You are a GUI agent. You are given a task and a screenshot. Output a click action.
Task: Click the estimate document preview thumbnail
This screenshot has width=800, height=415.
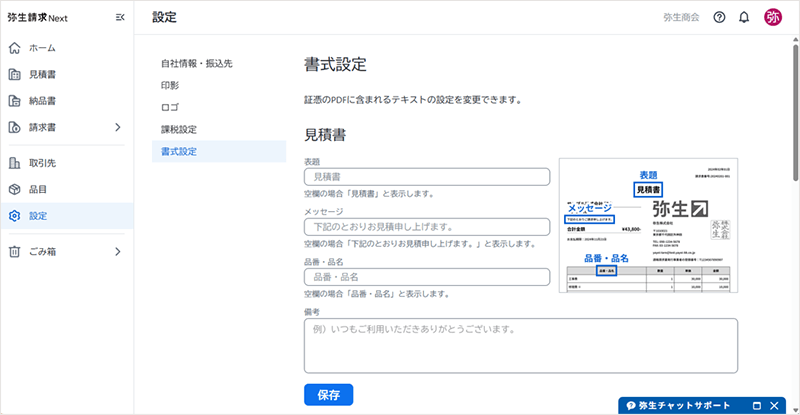pyautogui.click(x=648, y=226)
